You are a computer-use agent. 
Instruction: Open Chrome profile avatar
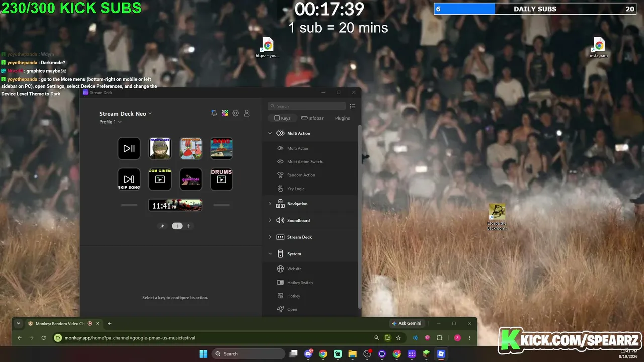457,338
